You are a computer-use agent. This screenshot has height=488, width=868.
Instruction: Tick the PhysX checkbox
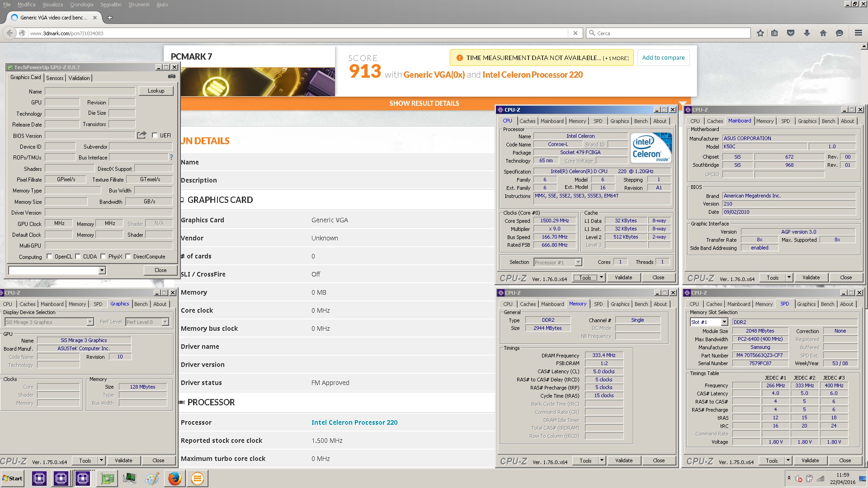click(x=103, y=256)
